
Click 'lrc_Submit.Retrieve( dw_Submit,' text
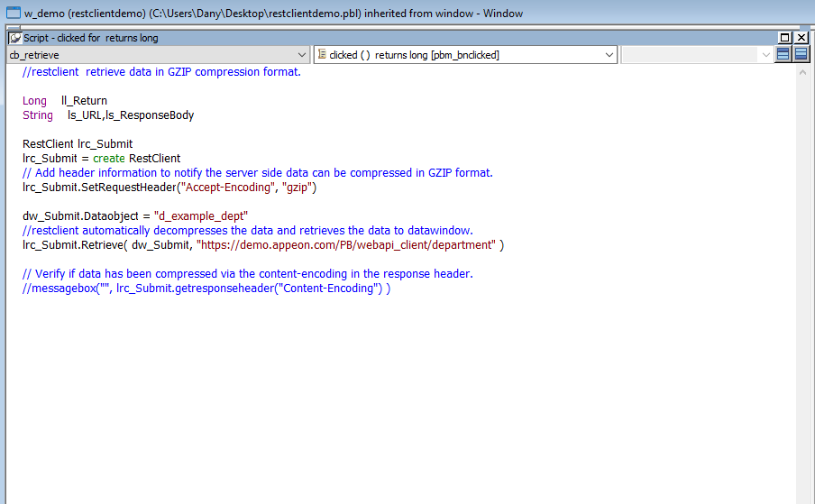click(107, 244)
